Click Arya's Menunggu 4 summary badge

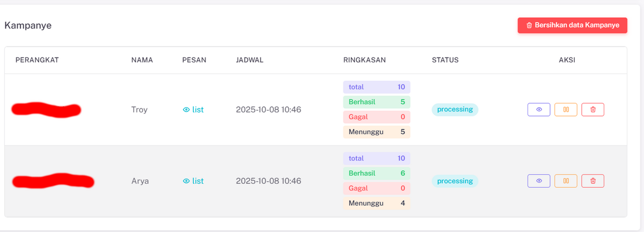pyautogui.click(x=377, y=204)
